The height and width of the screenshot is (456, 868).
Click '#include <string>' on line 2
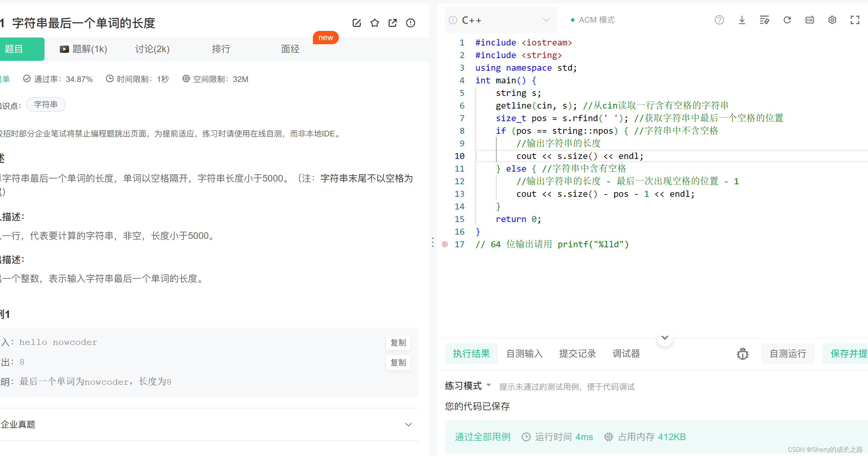(518, 55)
